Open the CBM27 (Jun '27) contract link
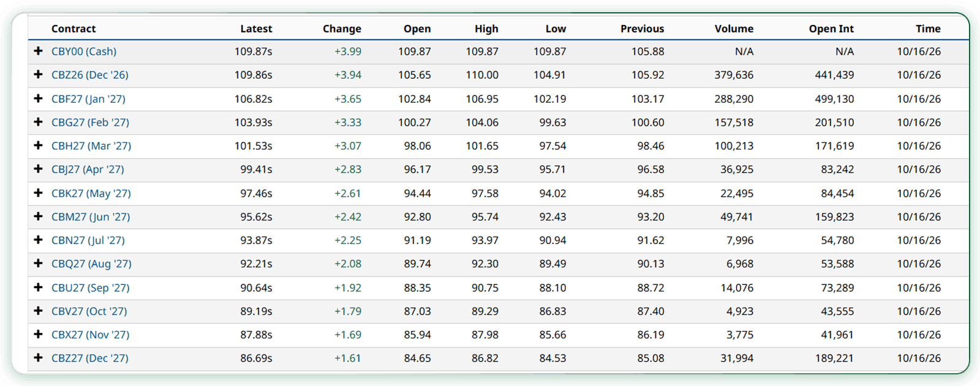This screenshot has height=386, width=980. [91, 217]
